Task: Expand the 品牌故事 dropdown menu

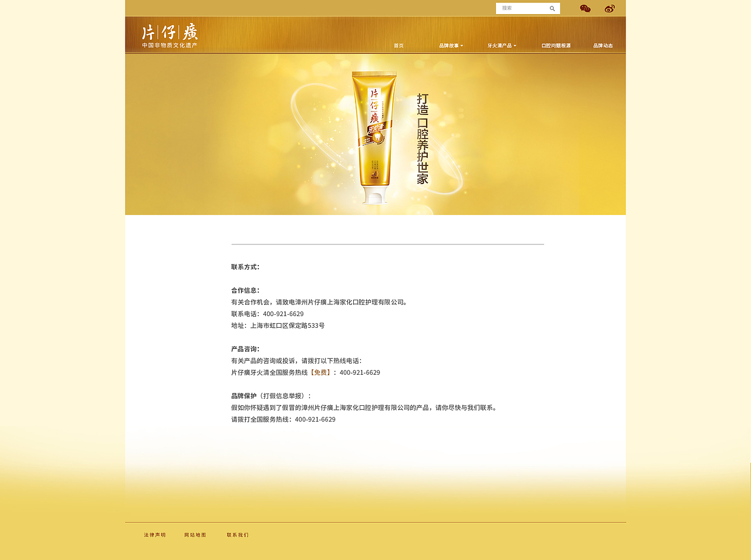Action: coord(451,46)
